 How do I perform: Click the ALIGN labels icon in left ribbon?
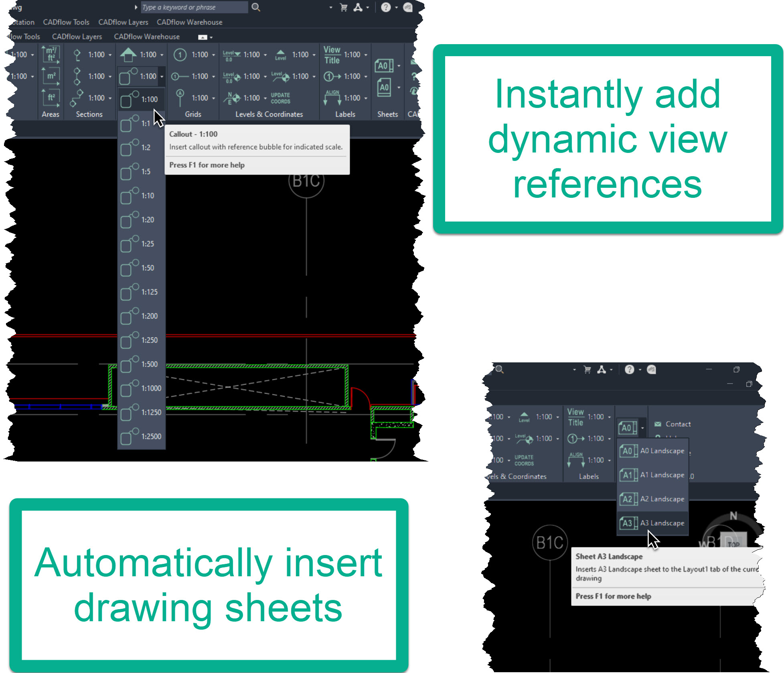(x=332, y=98)
